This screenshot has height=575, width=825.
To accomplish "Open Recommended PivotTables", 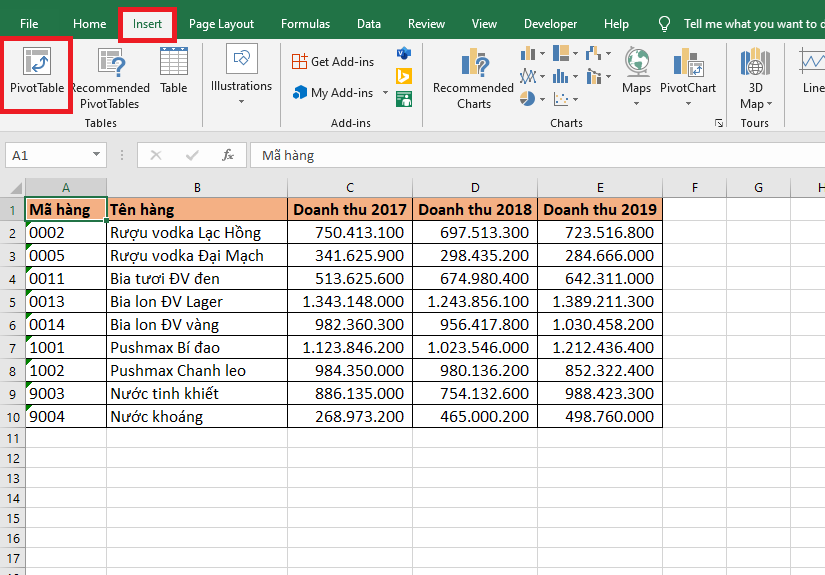I will pos(110,78).
